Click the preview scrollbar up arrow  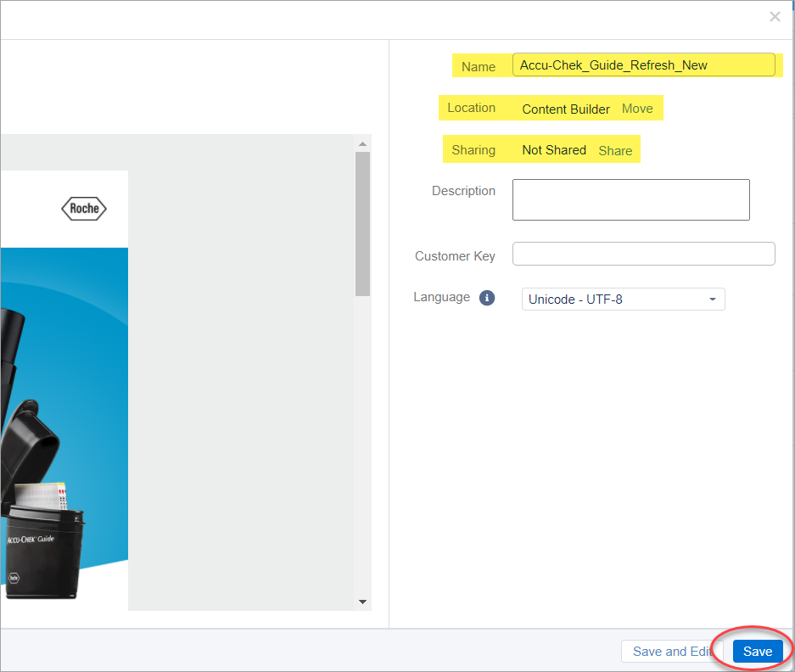[362, 144]
